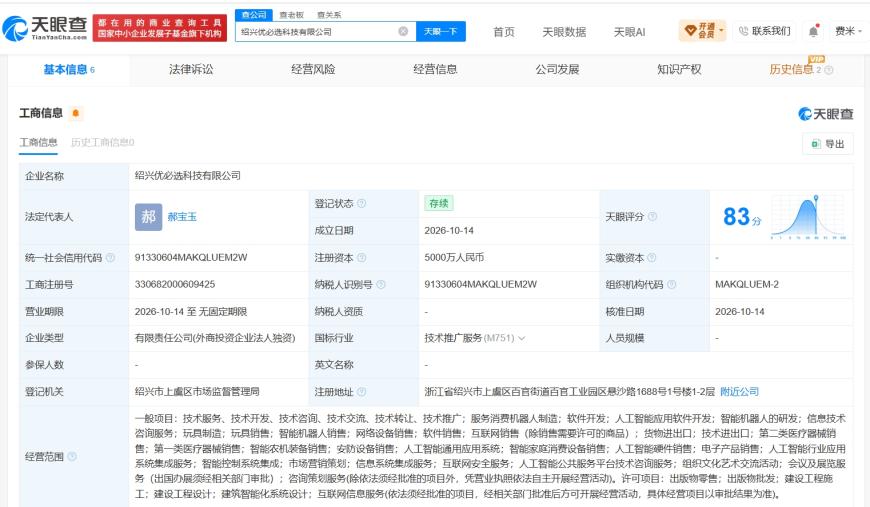The width and height of the screenshot is (870, 507).
Task: Open 天眼数据 in top navigation
Action: click(x=564, y=32)
